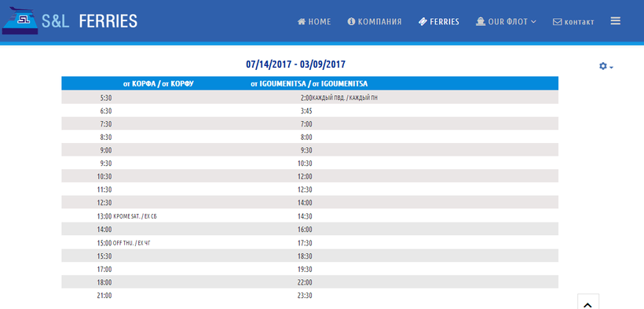The image size is (644, 309).
Task: Click the от КОРФА column header
Action: (158, 83)
